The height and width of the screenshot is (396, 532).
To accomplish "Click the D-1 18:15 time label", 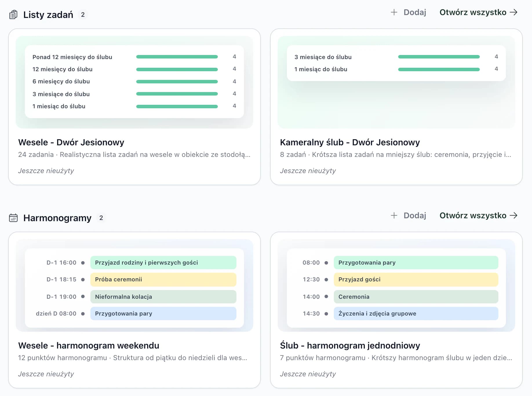I will click(61, 279).
